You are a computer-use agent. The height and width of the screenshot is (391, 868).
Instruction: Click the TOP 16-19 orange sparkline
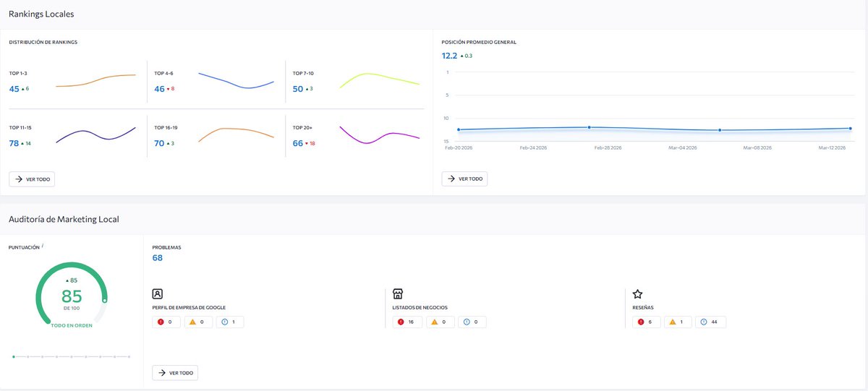point(236,134)
